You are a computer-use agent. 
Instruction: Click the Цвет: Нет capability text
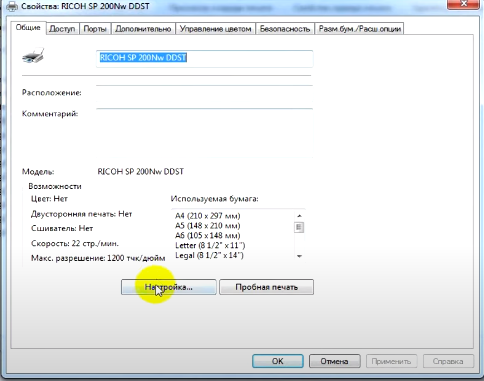coord(49,199)
